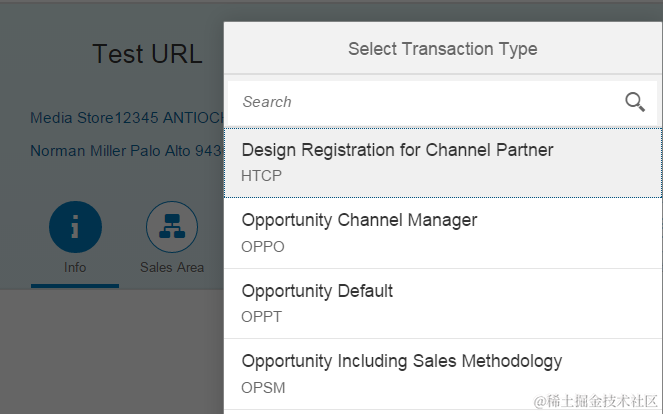Click the Select Transaction Type header
Image resolution: width=663 pixels, height=414 pixels.
click(442, 49)
